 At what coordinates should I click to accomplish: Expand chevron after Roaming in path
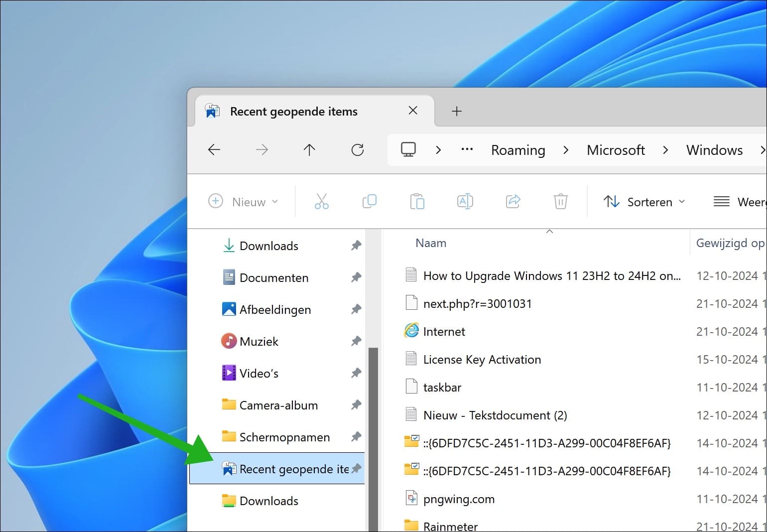click(x=566, y=150)
